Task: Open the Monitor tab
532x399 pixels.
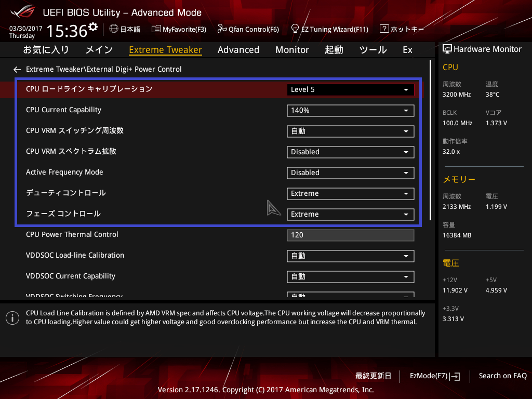Action: click(x=292, y=50)
